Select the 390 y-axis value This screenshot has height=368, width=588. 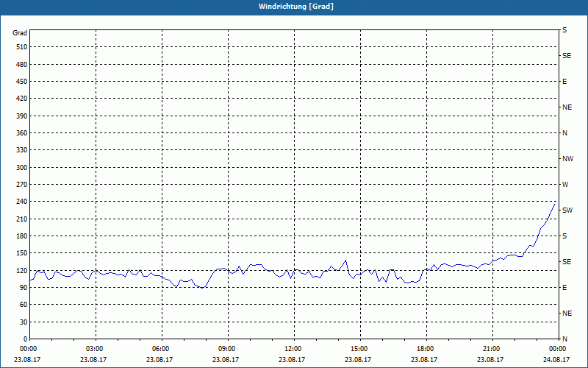point(22,116)
